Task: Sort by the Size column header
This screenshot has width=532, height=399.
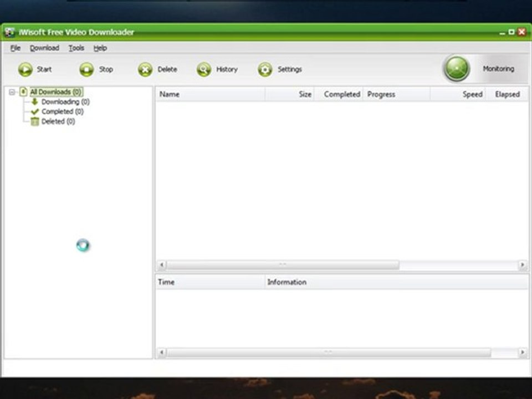Action: (x=289, y=94)
